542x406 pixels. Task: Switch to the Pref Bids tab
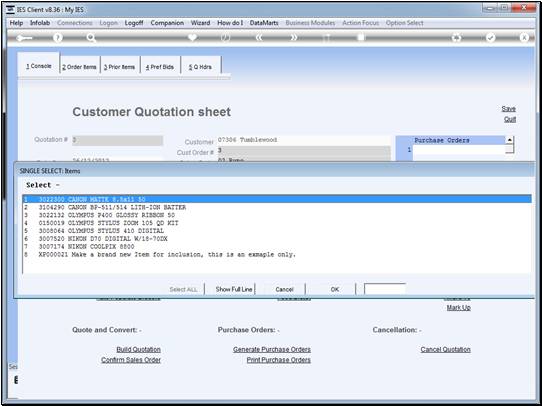pyautogui.click(x=160, y=67)
